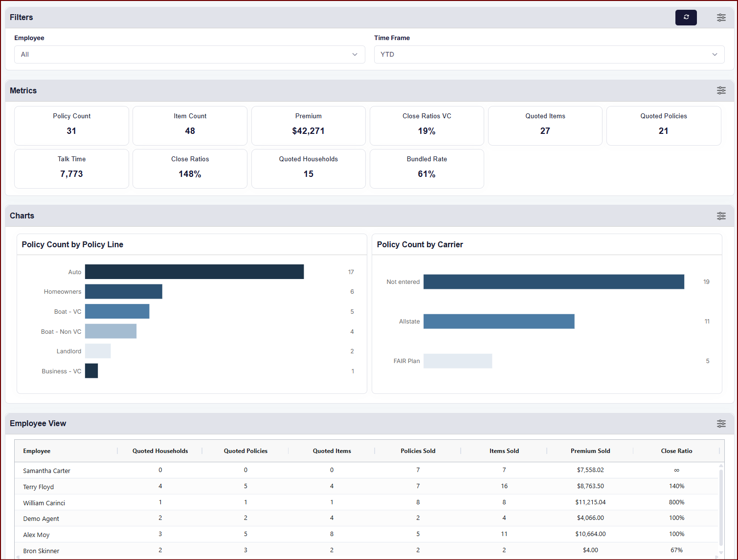The height and width of the screenshot is (560, 738).
Task: Select the Policy Count metric card
Action: click(71, 126)
